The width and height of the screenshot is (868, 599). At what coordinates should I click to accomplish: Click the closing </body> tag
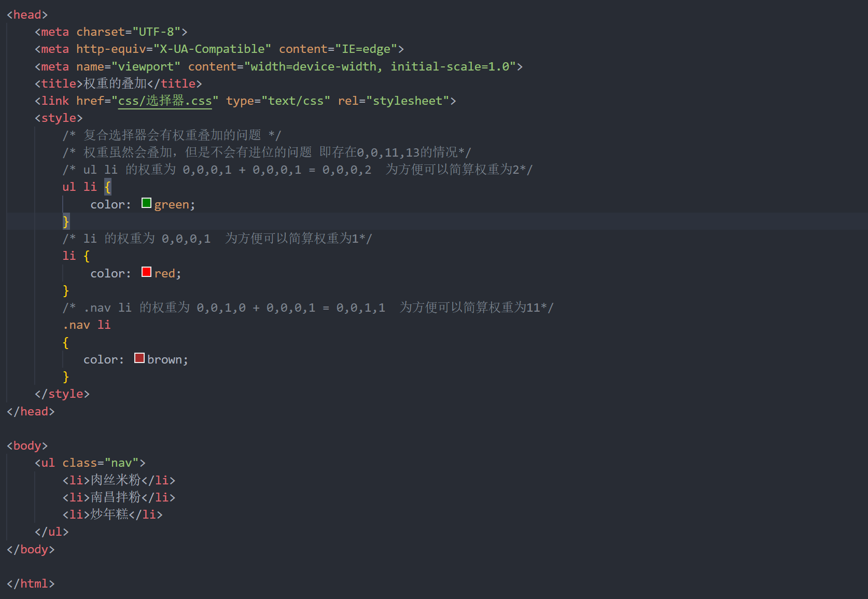tap(31, 550)
